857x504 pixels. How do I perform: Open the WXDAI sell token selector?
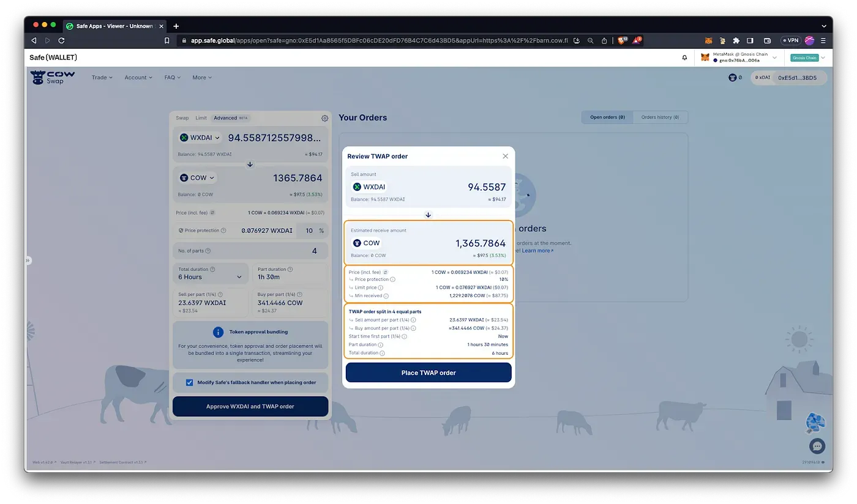click(200, 138)
